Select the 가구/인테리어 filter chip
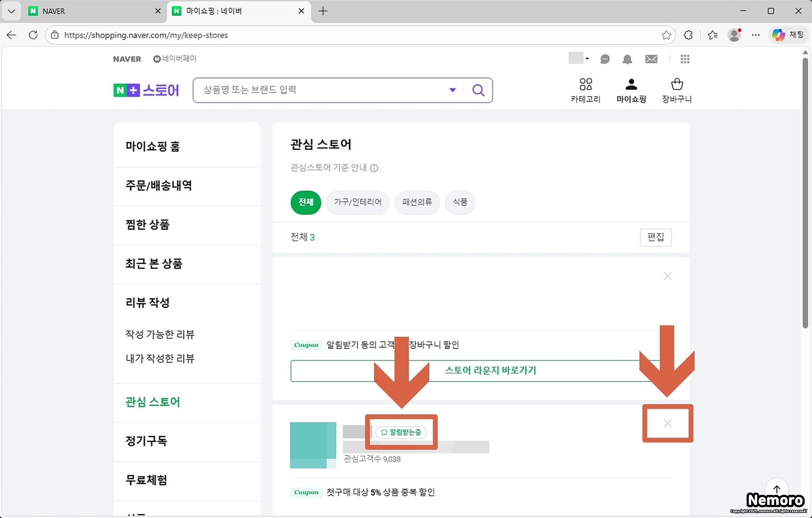This screenshot has height=518, width=812. 357,202
